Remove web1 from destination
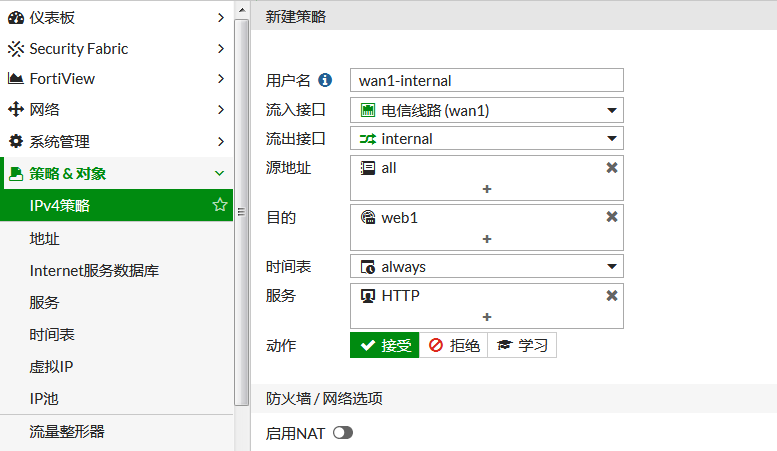This screenshot has height=451, width=777. [x=612, y=217]
